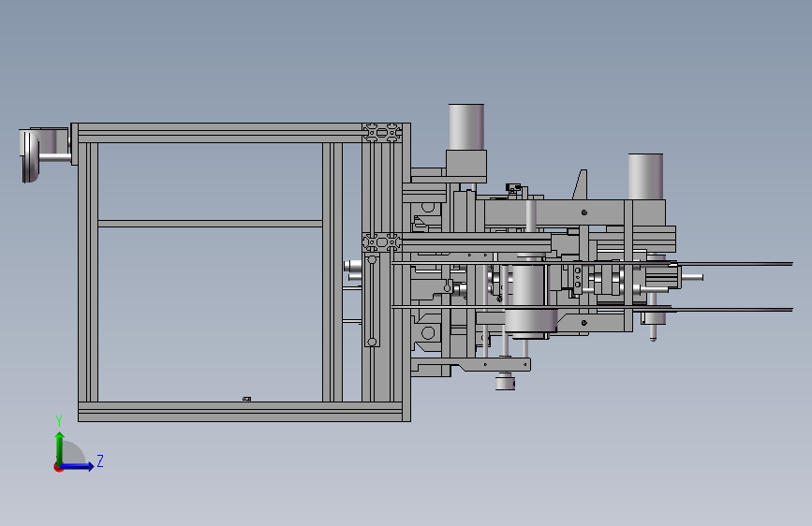Select the hand wheel at the frame's upper-left corner
The image size is (812, 526).
coord(30,155)
